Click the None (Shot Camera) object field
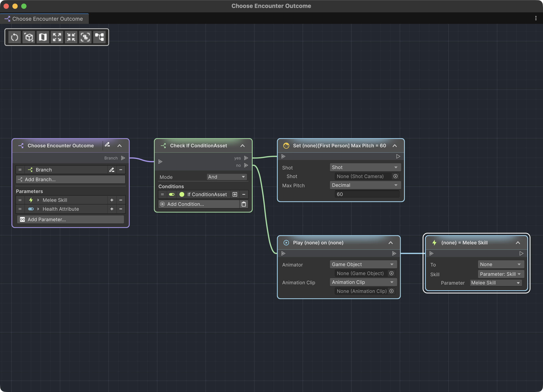 click(367, 176)
